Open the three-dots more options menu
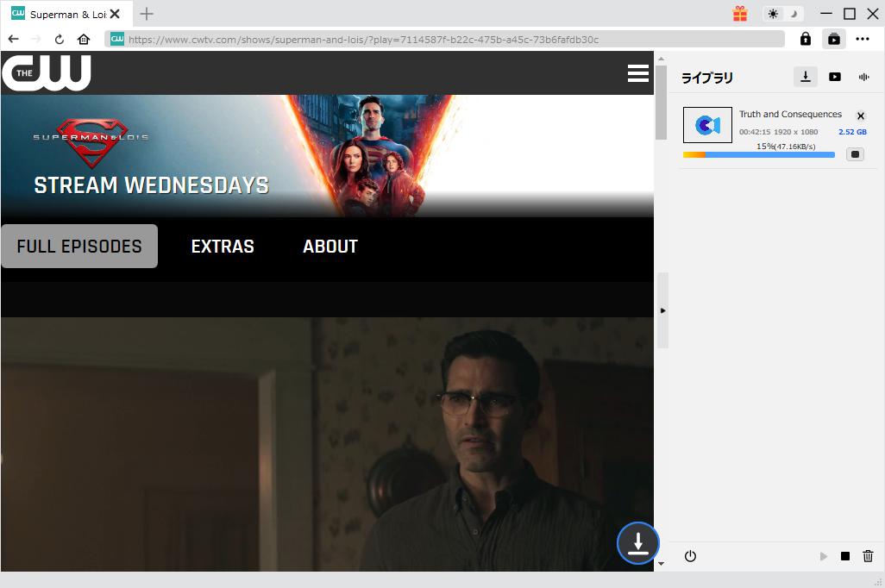The width and height of the screenshot is (885, 588). (863, 39)
